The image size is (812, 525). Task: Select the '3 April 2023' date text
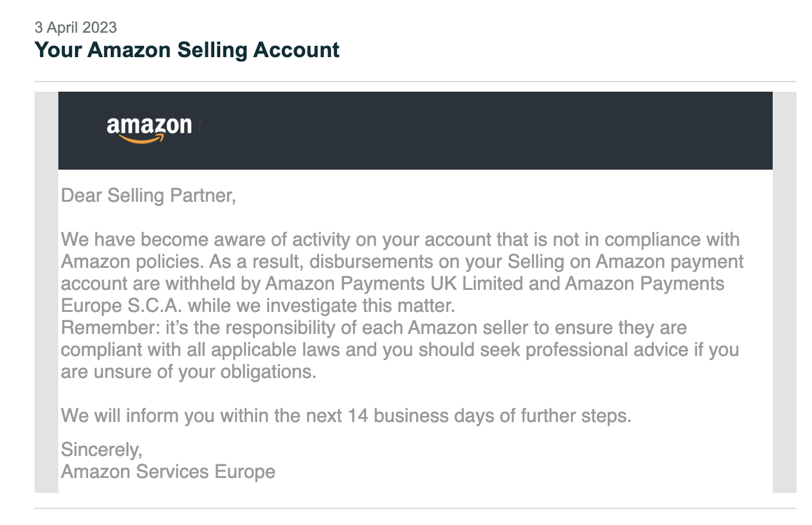pos(76,27)
